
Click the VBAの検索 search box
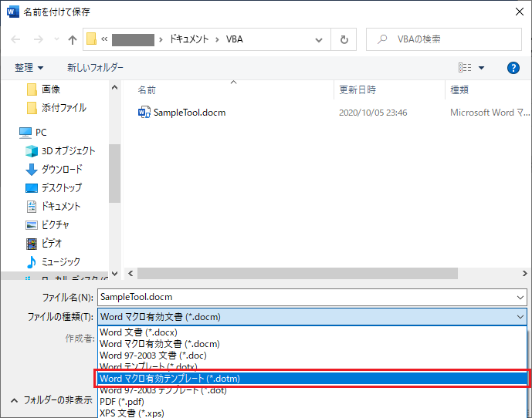[444, 39]
